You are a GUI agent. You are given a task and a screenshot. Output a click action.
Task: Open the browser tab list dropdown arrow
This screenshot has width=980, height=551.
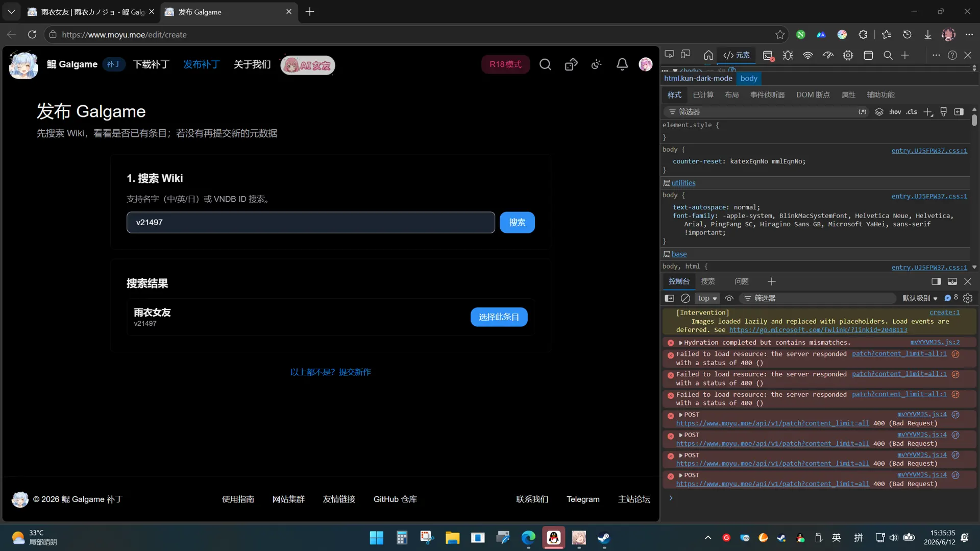click(11, 11)
